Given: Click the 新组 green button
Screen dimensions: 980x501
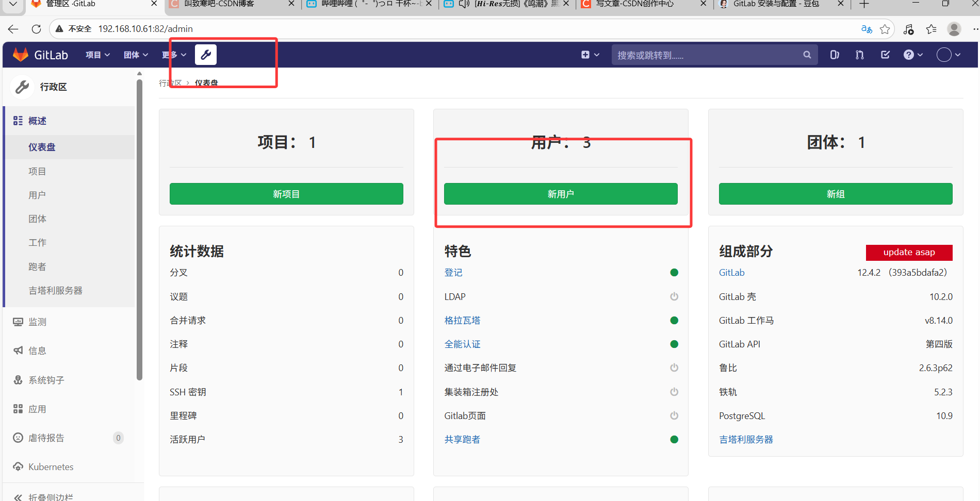Looking at the screenshot, I should (x=836, y=194).
